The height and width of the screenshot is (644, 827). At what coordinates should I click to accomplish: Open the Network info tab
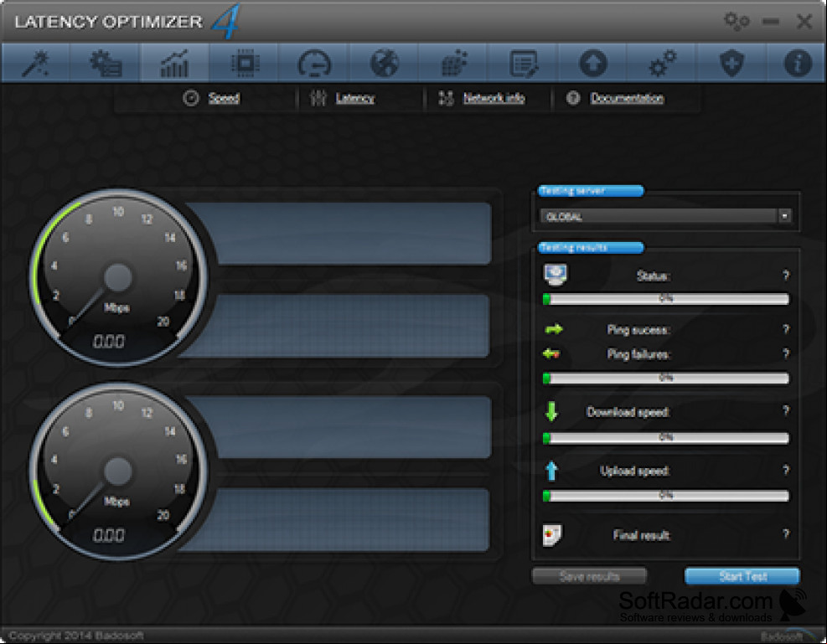tap(494, 98)
